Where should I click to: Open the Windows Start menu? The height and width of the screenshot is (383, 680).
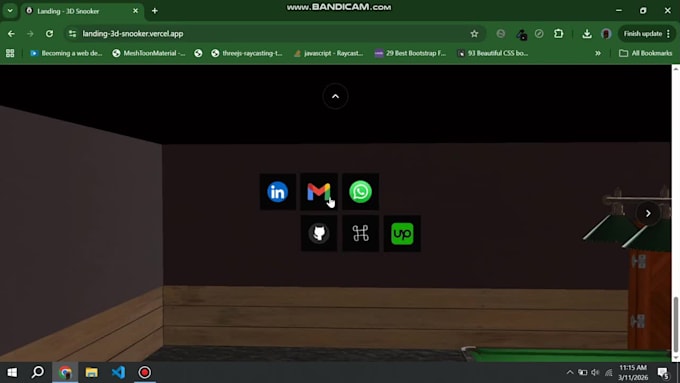tap(12, 372)
